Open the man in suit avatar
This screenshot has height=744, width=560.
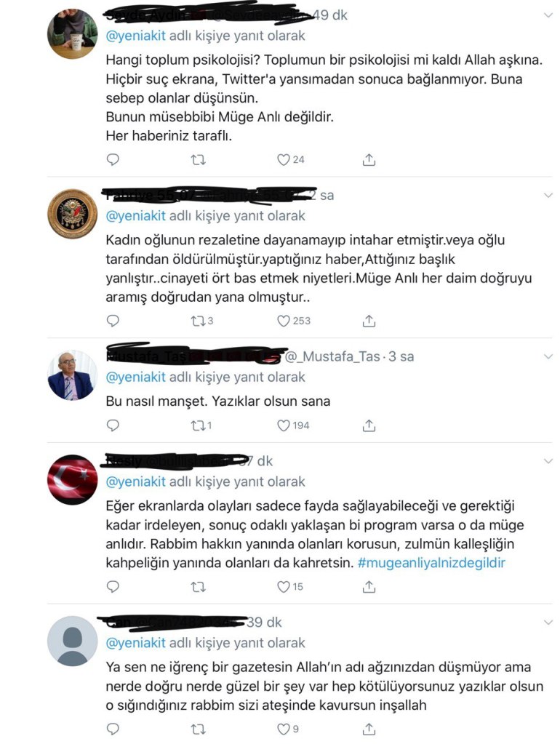[x=72, y=375]
